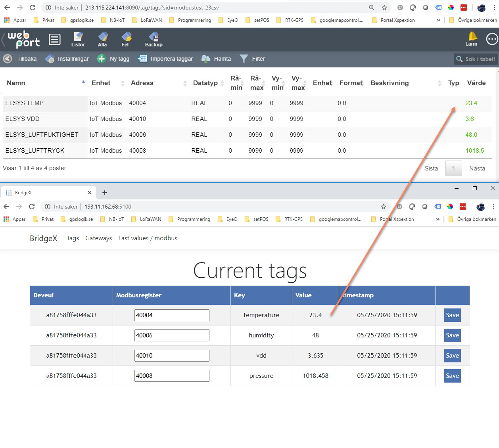
Task: Sort by Vy-max column header
Action: click(298, 83)
